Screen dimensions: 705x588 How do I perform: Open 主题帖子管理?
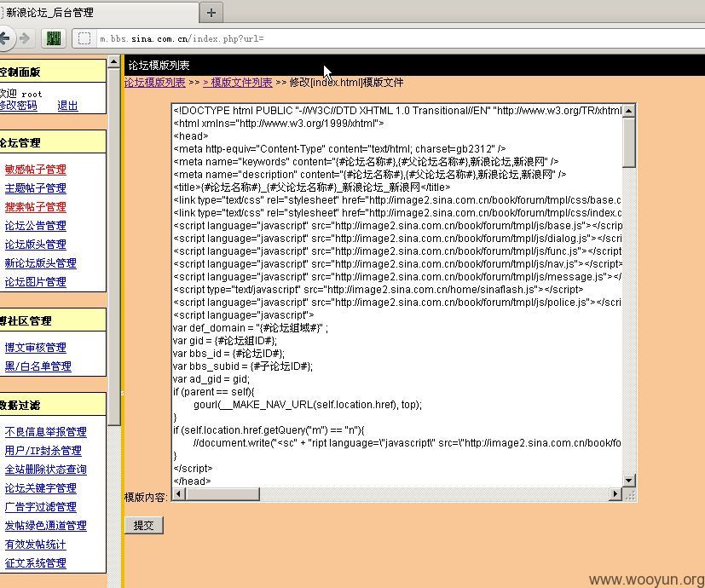click(x=36, y=188)
